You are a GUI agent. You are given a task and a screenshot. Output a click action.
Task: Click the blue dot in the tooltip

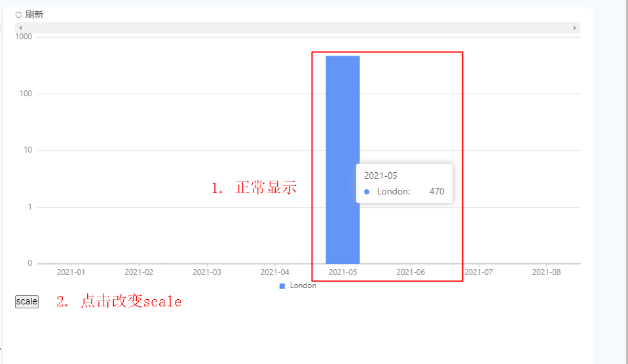point(367,192)
